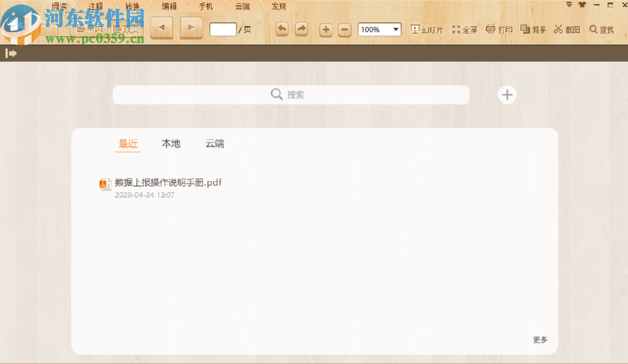Open 数据上报操作说明手册.pdf
The width and height of the screenshot is (628, 364).
[x=168, y=182]
